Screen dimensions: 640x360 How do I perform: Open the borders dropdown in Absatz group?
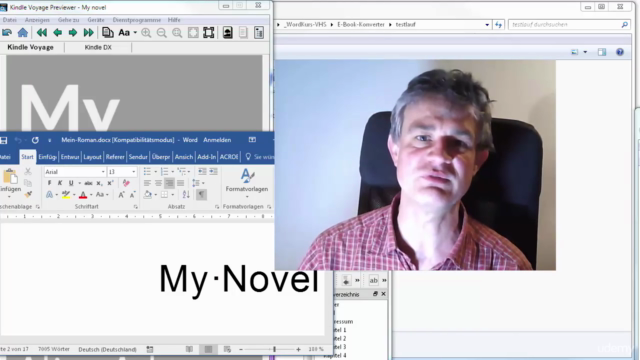[173, 195]
